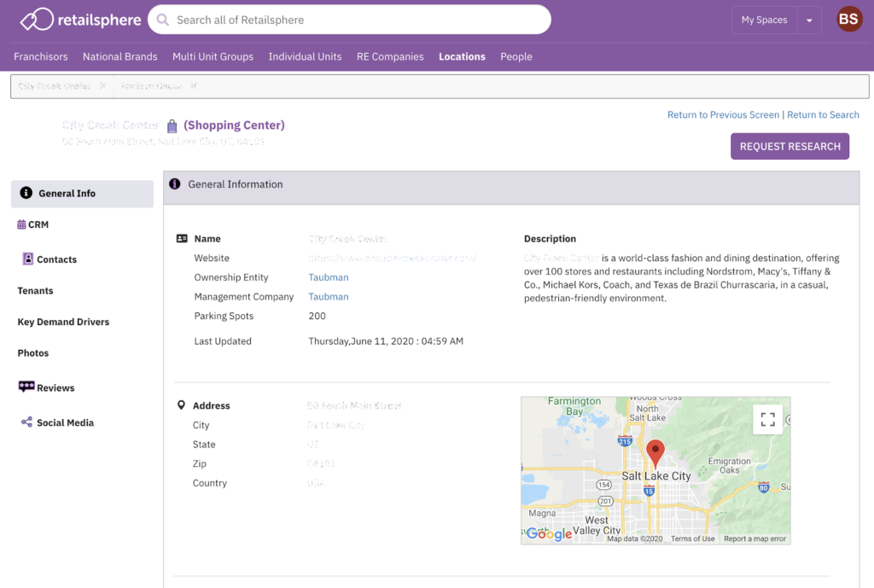Open the RE Companies tab
Image resolution: width=874 pixels, height=588 pixels.
(x=390, y=57)
